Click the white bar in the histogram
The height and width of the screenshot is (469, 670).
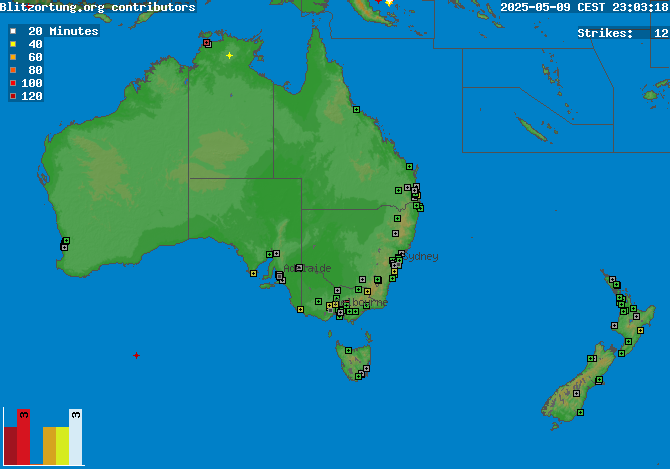tap(75, 440)
